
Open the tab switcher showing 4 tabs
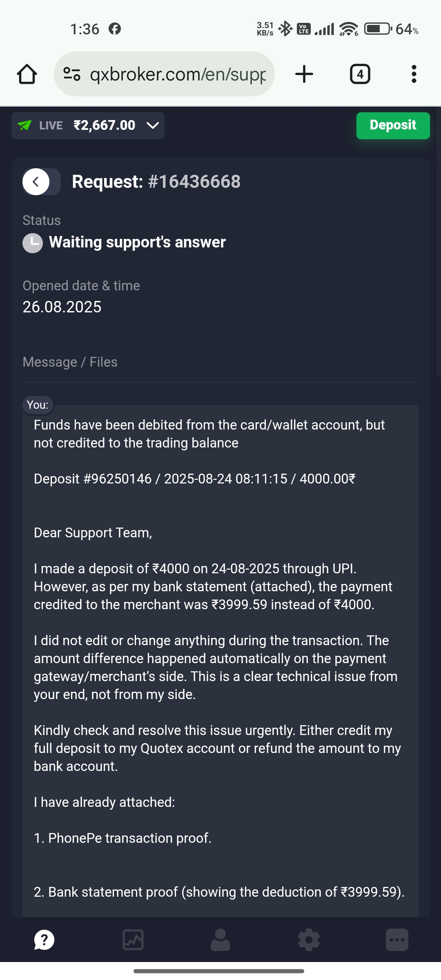(x=360, y=74)
